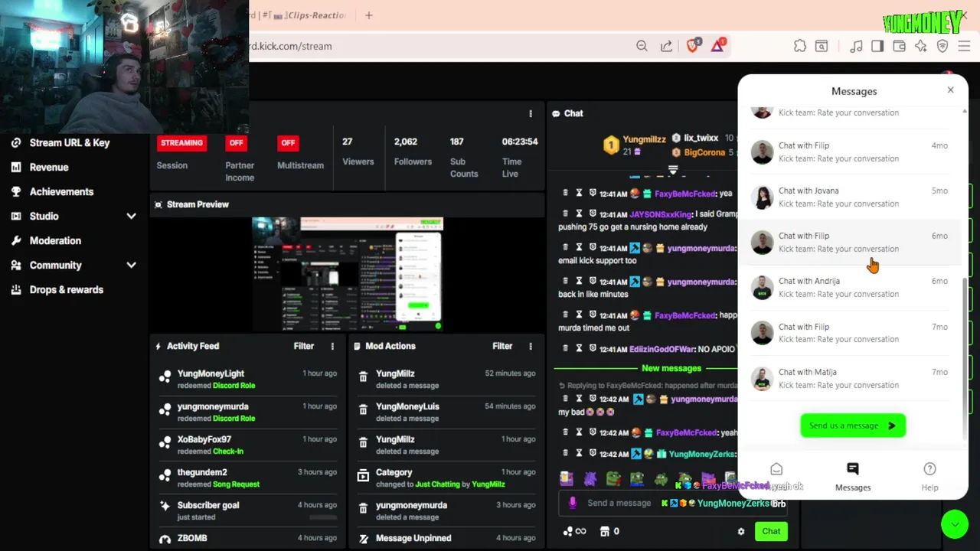
Task: Click the STREAMING session status badge
Action: coord(181,142)
